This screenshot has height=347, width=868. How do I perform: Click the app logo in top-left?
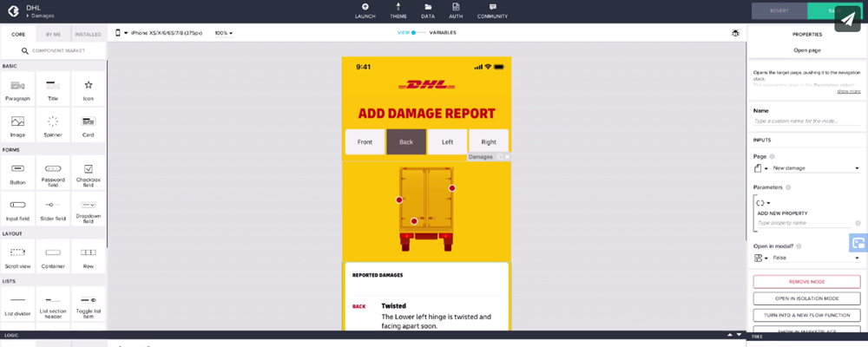tap(15, 10)
